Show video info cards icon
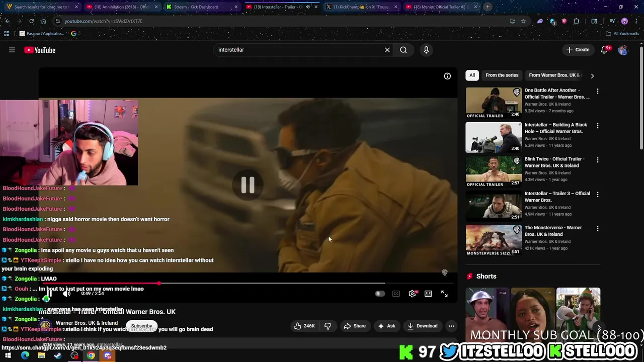Screen dimensions: 644x362 point(447,76)
